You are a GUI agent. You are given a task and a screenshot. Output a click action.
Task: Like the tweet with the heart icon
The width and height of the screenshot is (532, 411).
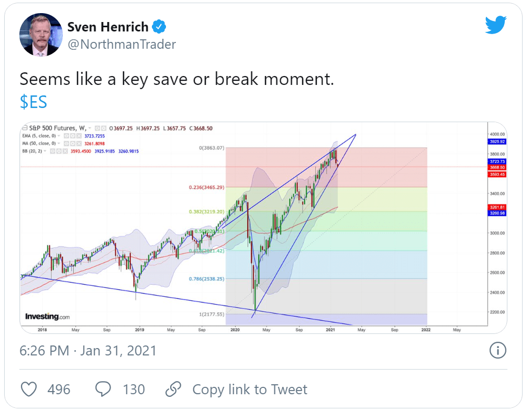(29, 389)
